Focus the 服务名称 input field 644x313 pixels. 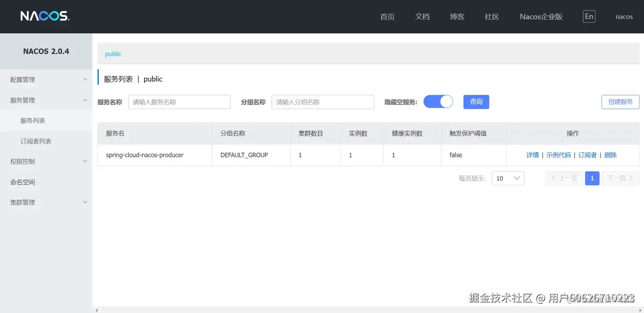pyautogui.click(x=179, y=102)
